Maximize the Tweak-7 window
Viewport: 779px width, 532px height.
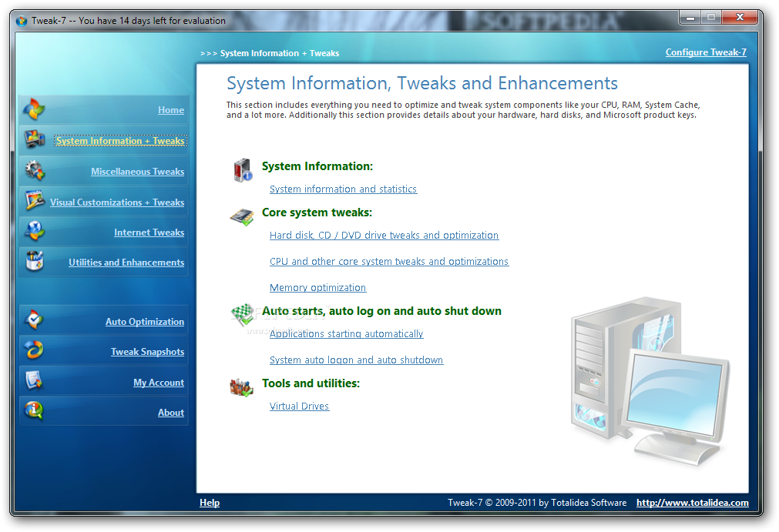click(x=711, y=18)
